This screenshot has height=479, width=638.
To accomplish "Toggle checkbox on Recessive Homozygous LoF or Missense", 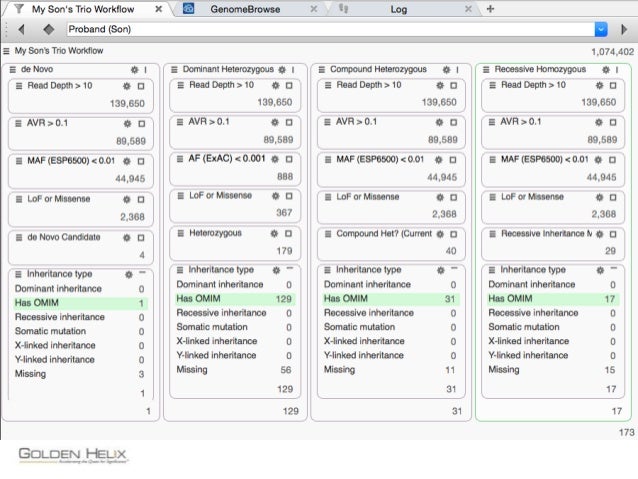I will (613, 197).
